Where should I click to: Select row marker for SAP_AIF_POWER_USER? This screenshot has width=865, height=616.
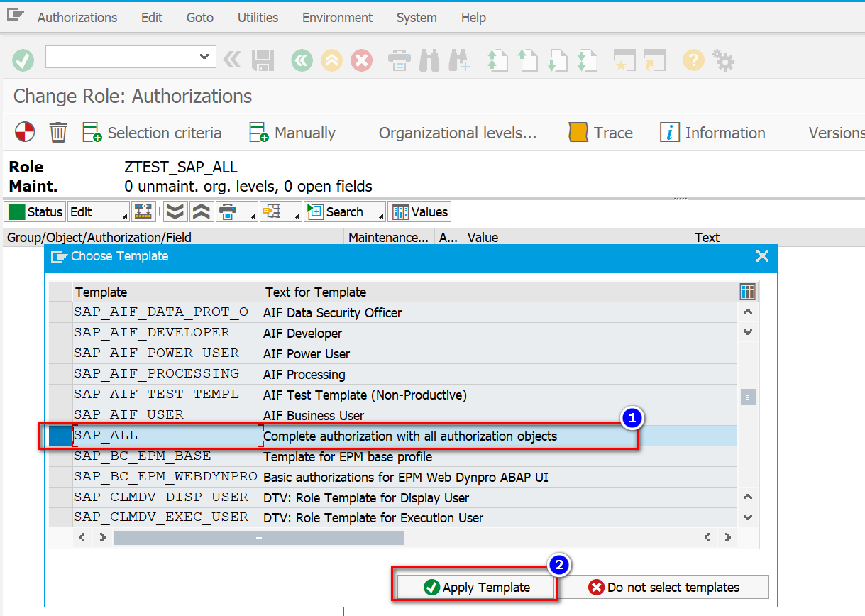pos(60,353)
